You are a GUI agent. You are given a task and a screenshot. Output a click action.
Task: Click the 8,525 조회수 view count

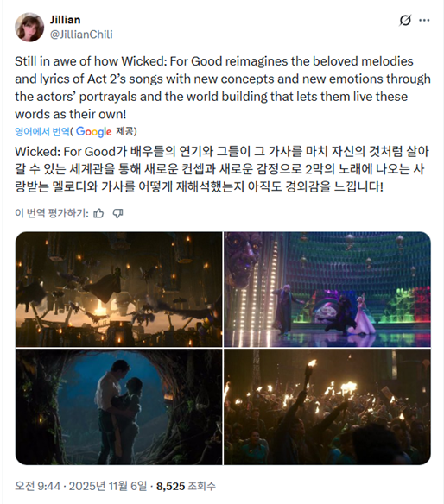click(186, 486)
